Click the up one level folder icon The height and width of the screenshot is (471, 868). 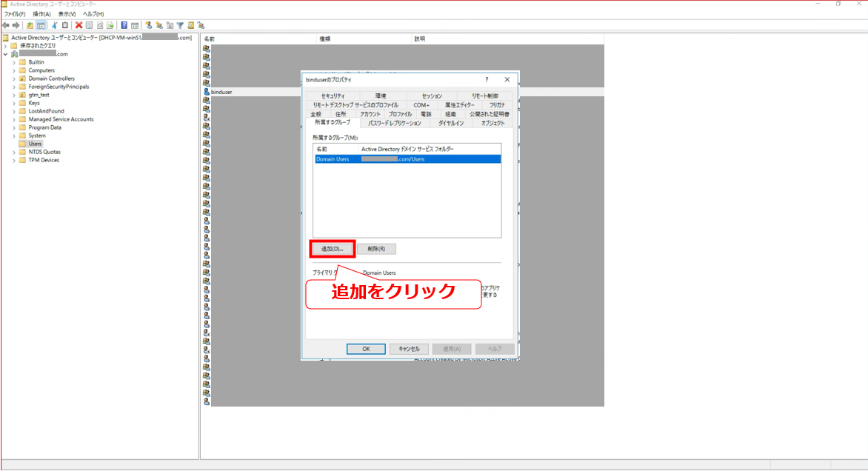click(30, 25)
